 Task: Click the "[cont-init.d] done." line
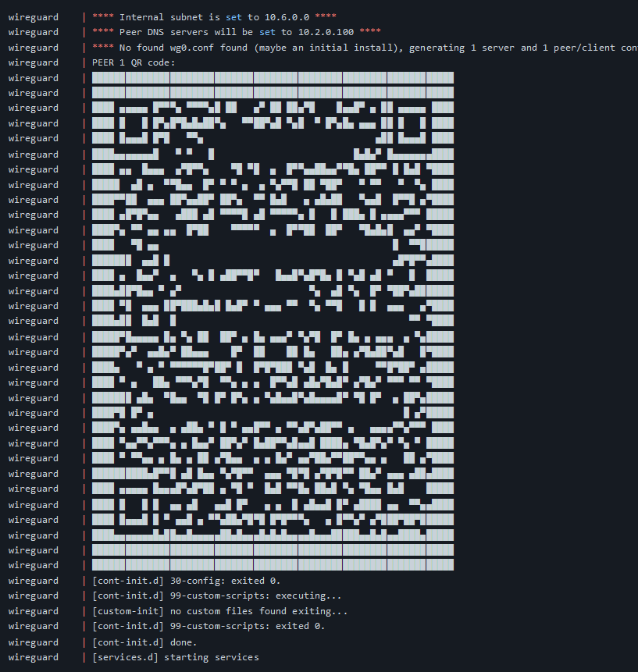(144, 642)
